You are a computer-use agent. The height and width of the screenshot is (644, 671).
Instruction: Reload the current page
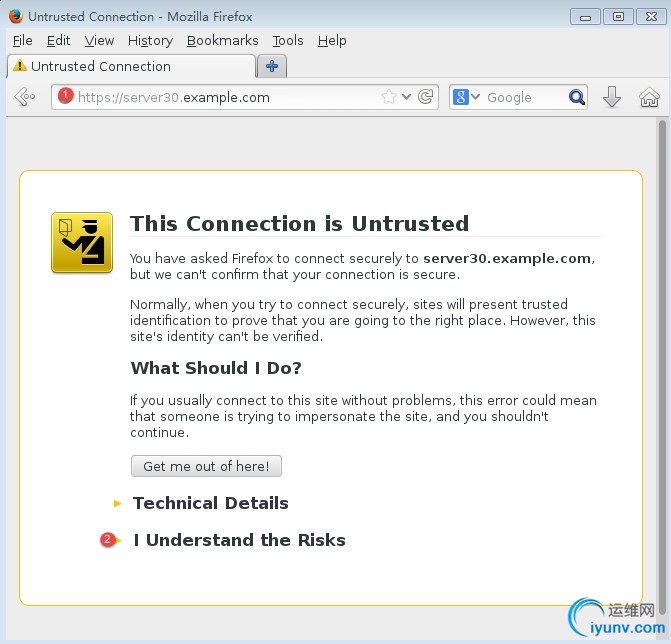coord(425,97)
